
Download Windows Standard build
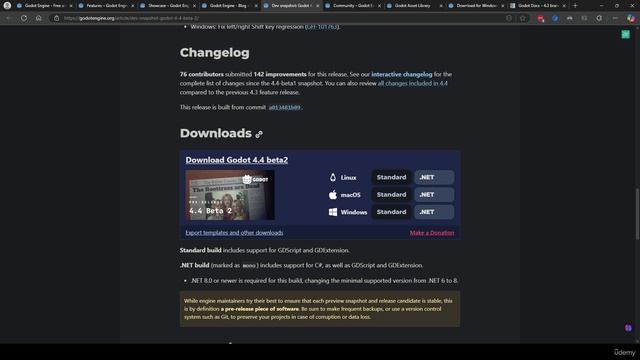click(391, 212)
